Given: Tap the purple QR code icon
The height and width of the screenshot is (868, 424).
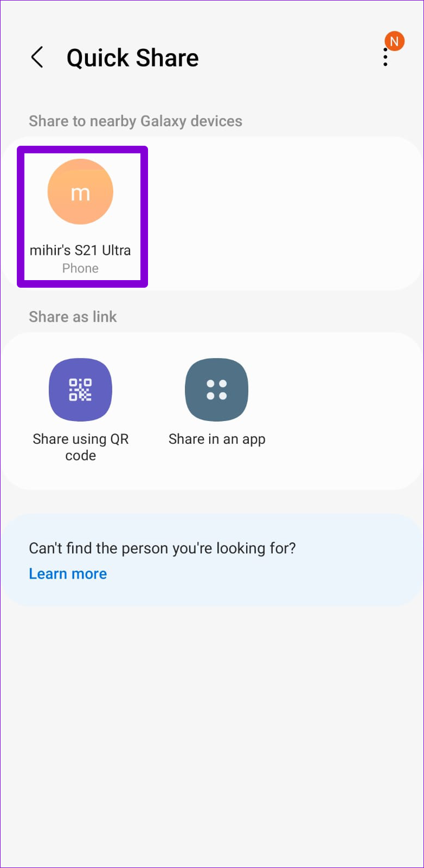Looking at the screenshot, I should click(80, 390).
